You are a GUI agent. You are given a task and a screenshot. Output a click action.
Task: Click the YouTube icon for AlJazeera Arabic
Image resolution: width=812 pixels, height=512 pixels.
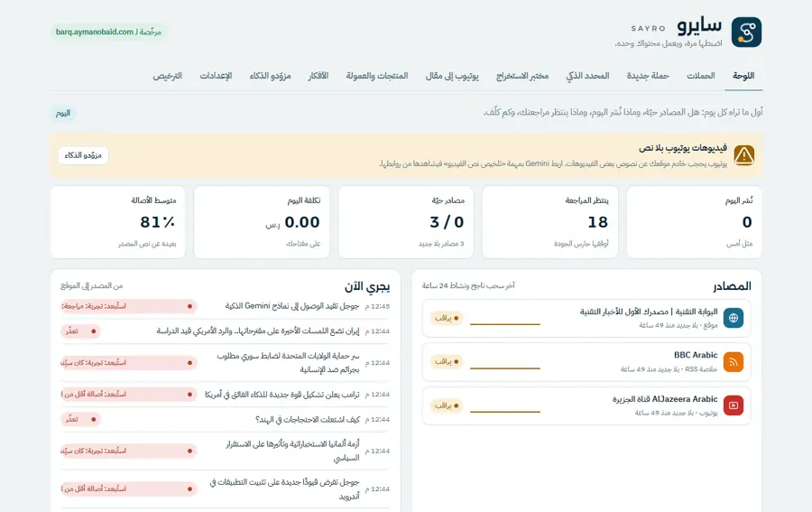[x=734, y=405]
